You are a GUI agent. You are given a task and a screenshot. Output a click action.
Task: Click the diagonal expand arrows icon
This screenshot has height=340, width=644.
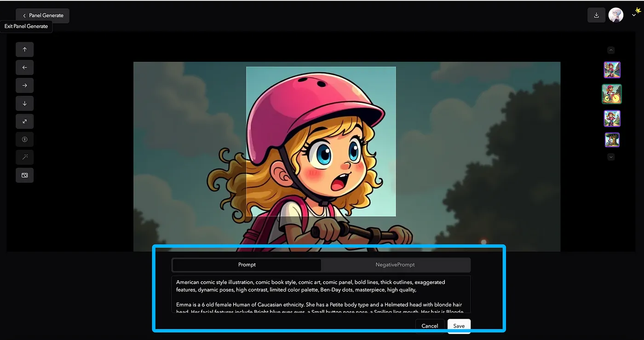[x=25, y=121]
